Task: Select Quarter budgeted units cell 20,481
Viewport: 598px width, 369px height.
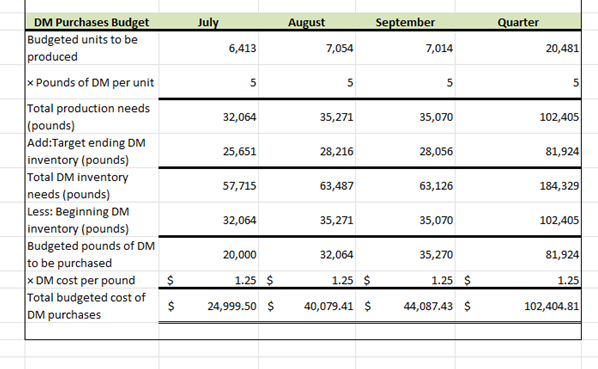Action: tap(518, 48)
